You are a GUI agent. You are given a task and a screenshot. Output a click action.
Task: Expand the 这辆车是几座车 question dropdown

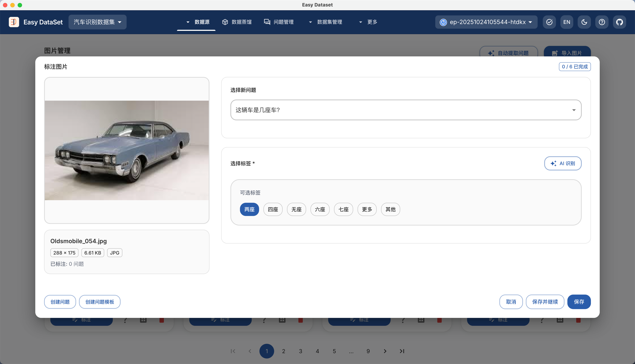(x=406, y=110)
